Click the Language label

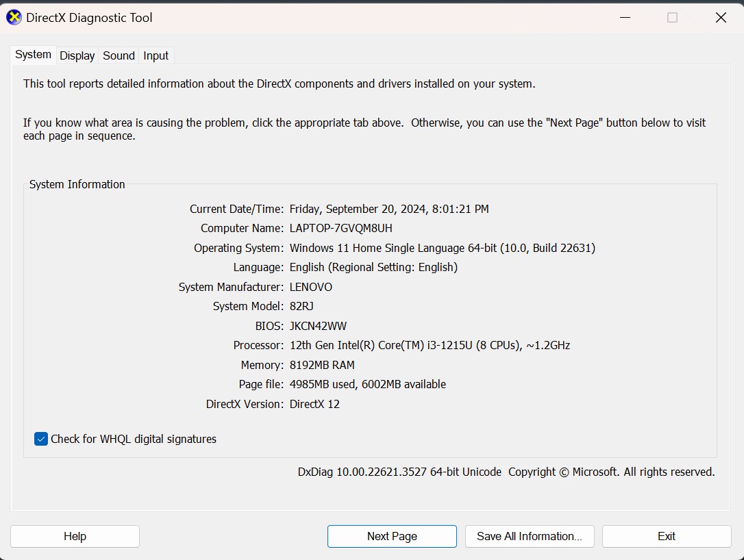point(258,268)
